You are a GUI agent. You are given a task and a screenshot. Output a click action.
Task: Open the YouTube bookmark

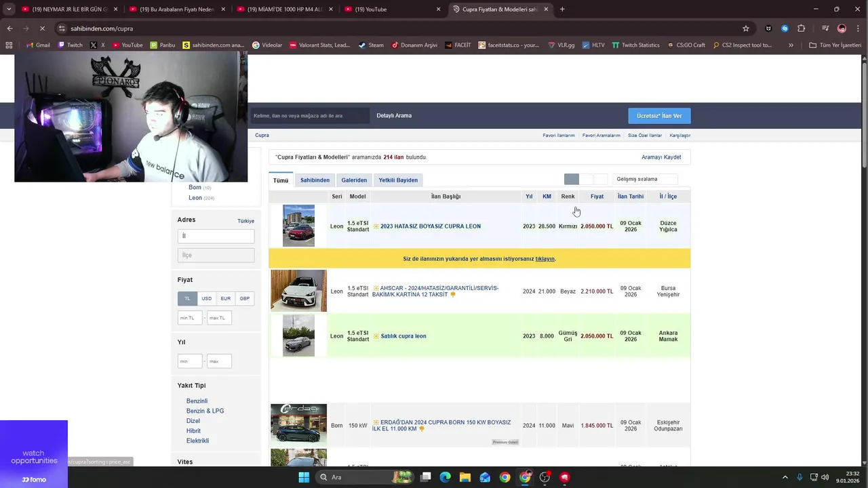point(127,45)
